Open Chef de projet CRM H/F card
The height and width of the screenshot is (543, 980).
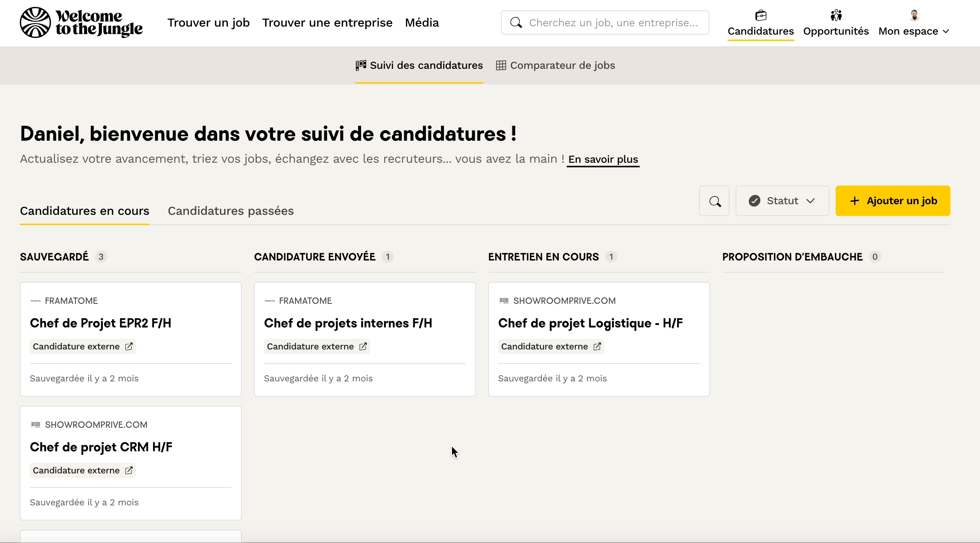coord(101,447)
